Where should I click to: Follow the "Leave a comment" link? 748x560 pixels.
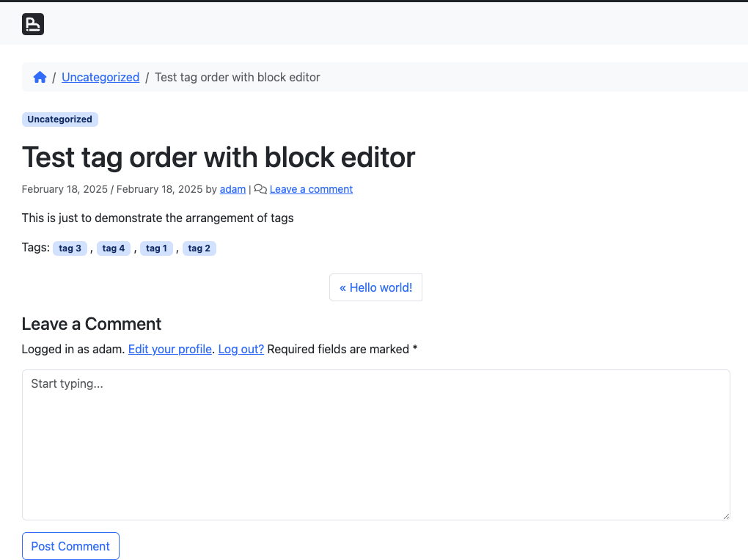tap(311, 189)
